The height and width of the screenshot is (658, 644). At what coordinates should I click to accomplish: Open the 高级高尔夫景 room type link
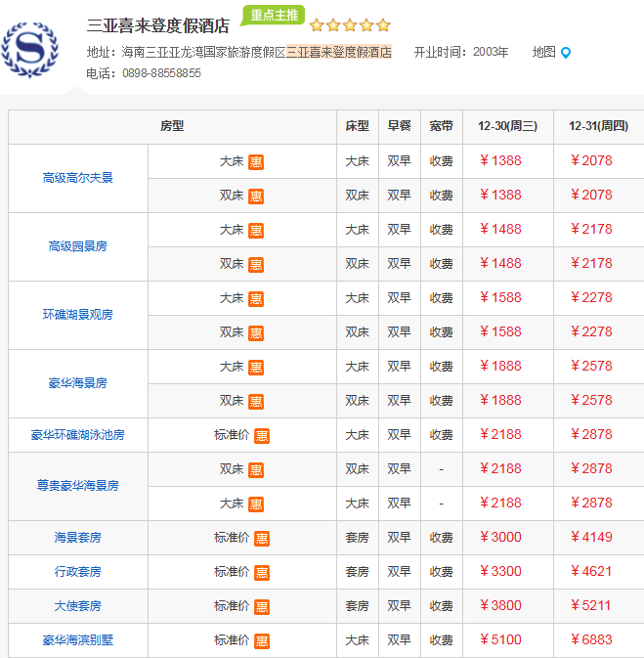click(78, 178)
